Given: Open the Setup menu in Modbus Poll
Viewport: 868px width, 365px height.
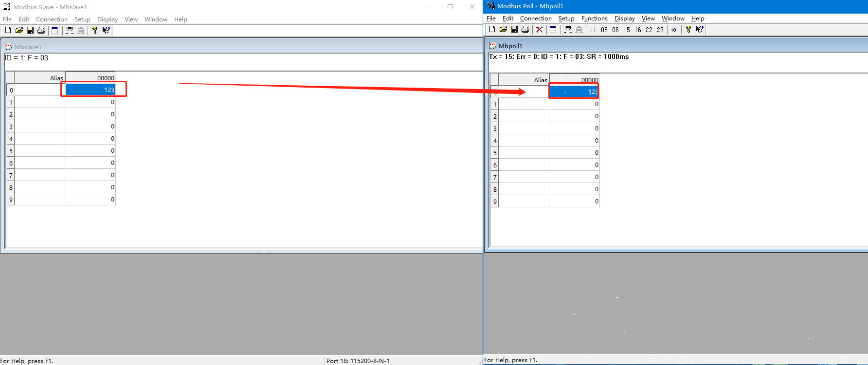Looking at the screenshot, I should (x=566, y=18).
